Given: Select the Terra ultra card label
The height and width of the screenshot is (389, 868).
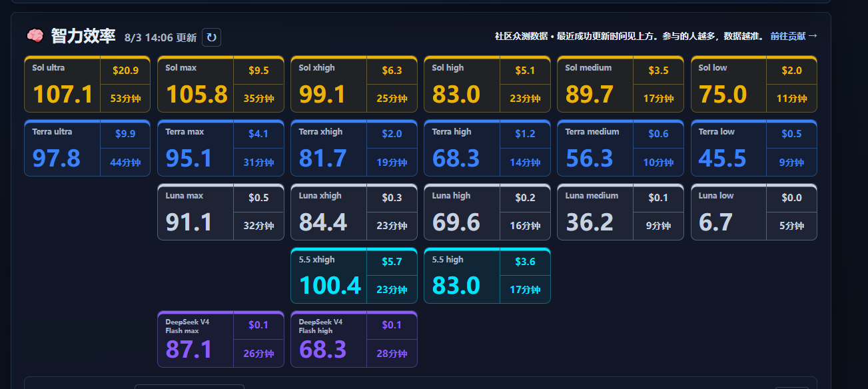Looking at the screenshot, I should (52, 132).
